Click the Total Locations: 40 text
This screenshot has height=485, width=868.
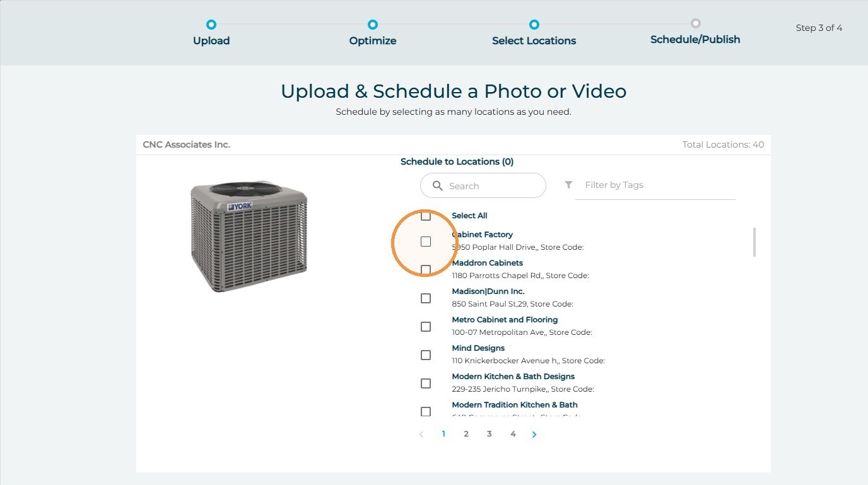coord(723,144)
